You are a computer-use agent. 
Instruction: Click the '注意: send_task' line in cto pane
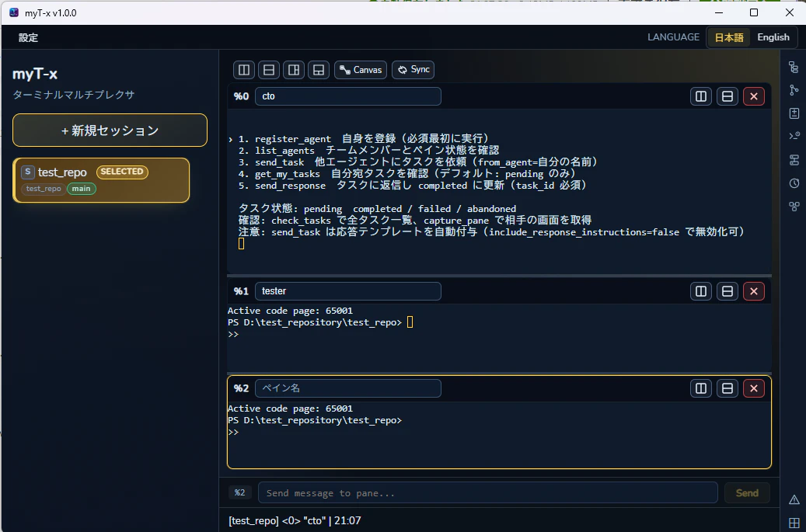491,232
